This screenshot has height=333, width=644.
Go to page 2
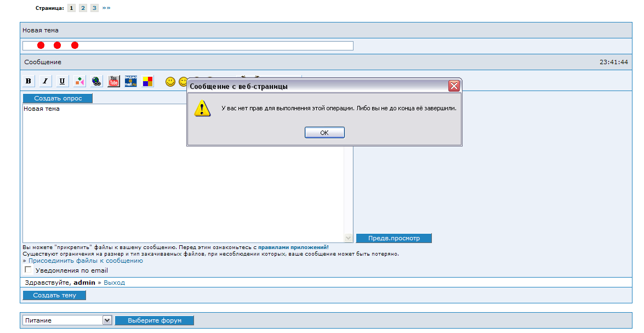tap(83, 8)
